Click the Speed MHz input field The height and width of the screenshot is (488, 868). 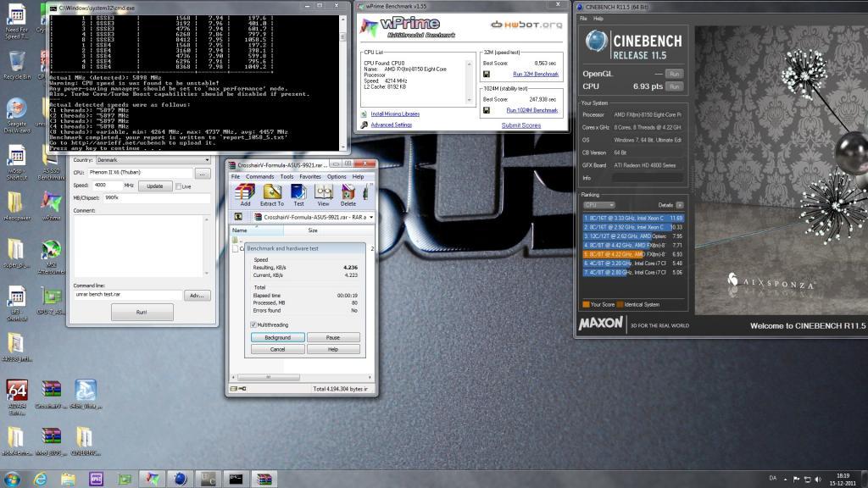[106, 186]
